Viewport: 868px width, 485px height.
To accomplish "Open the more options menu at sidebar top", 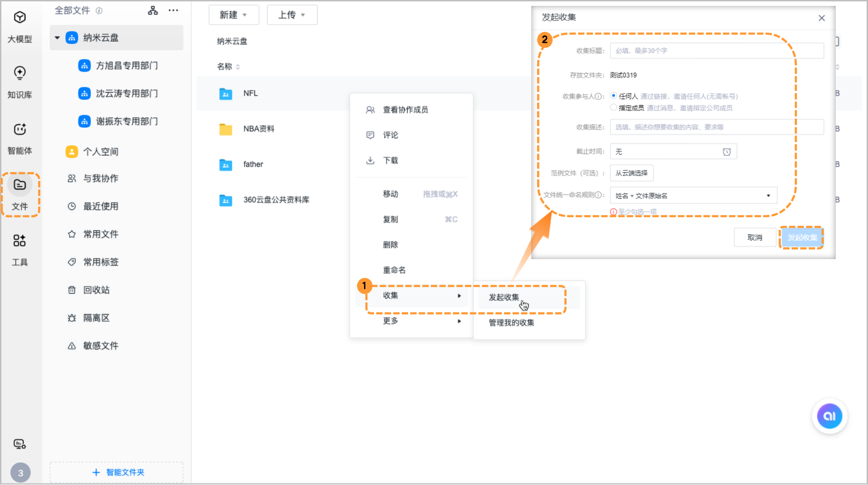I will click(174, 10).
